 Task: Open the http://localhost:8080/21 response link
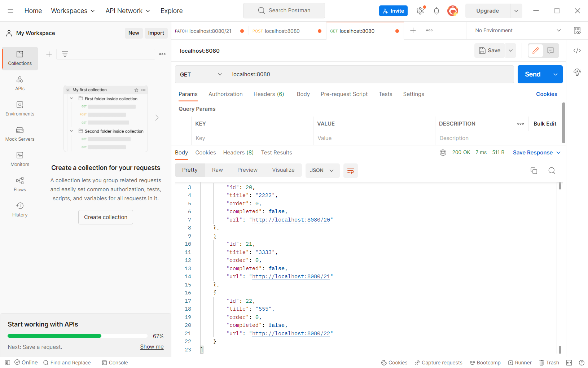pos(291,276)
